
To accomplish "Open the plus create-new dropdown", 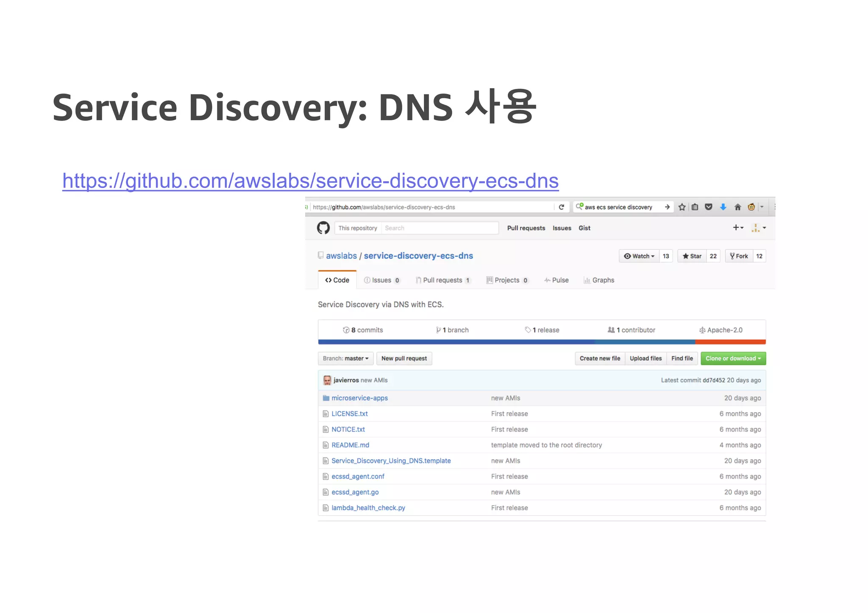I will pos(738,228).
